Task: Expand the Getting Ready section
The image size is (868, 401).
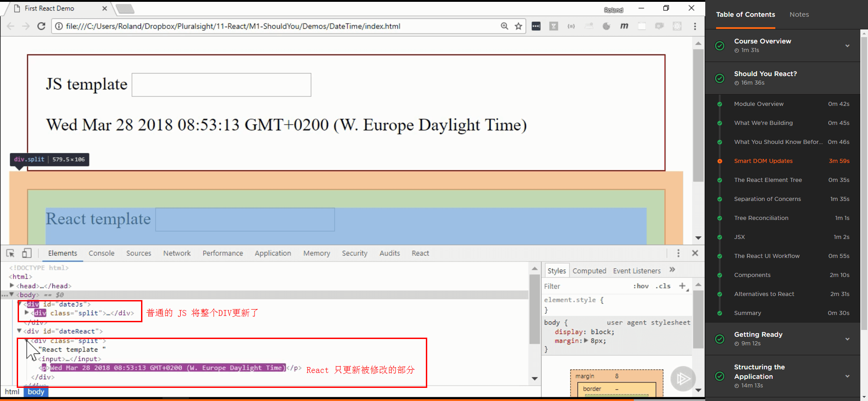Action: tap(848, 339)
